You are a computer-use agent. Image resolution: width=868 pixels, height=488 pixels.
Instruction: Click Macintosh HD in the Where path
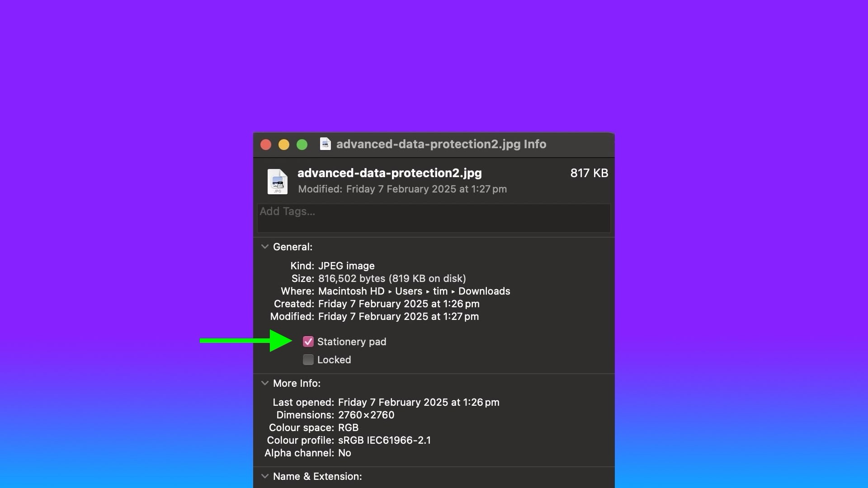tap(351, 291)
